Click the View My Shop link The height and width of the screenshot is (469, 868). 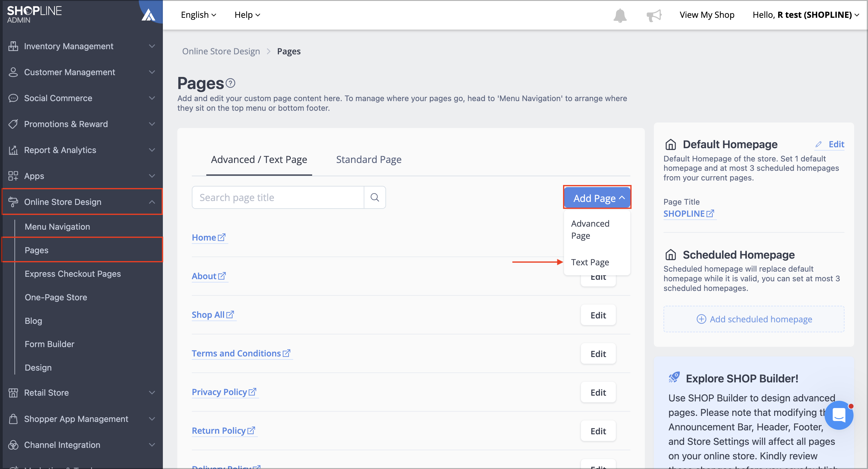pos(707,15)
